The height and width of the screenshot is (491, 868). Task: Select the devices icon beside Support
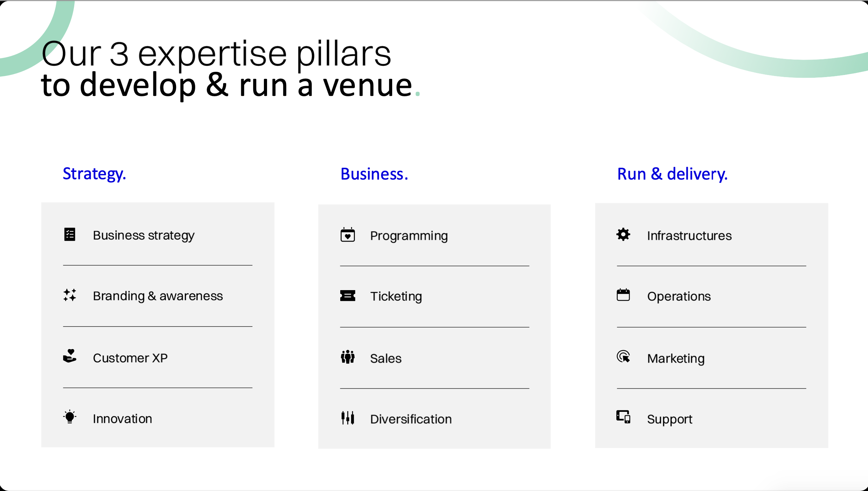[623, 417]
